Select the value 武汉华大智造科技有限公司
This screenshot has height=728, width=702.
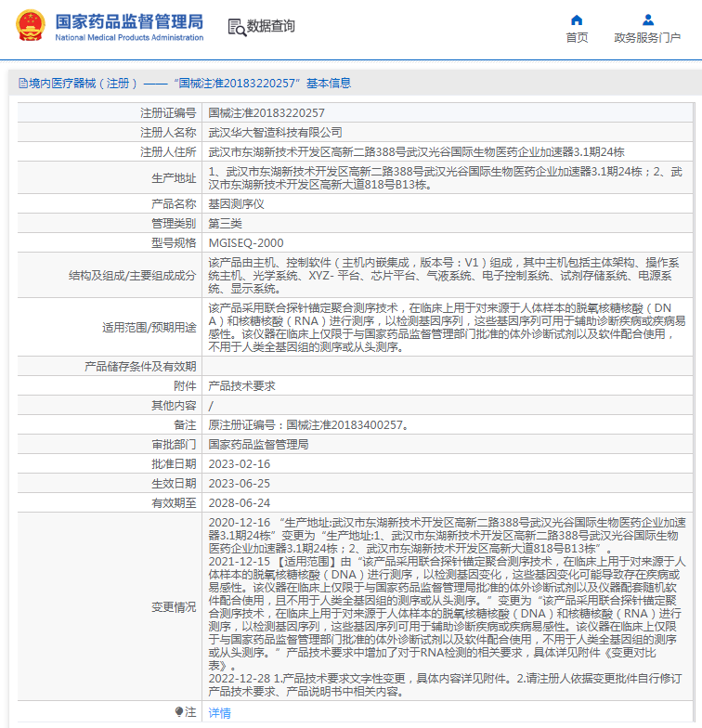click(x=275, y=132)
